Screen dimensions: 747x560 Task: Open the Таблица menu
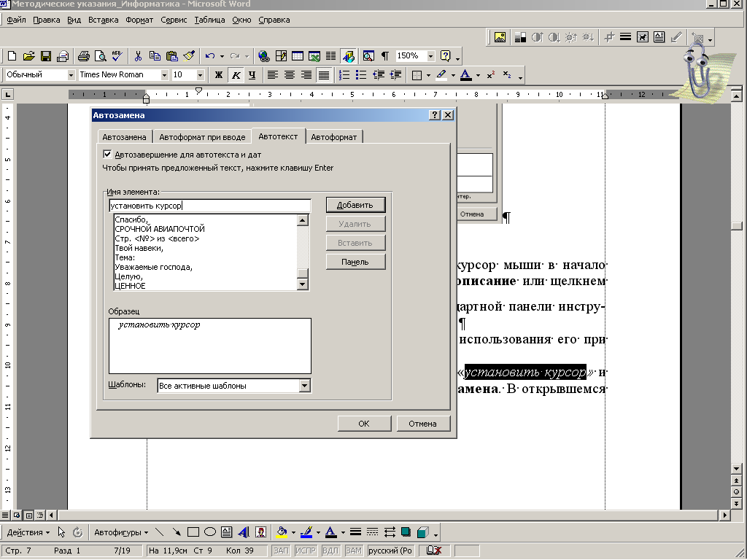209,20
